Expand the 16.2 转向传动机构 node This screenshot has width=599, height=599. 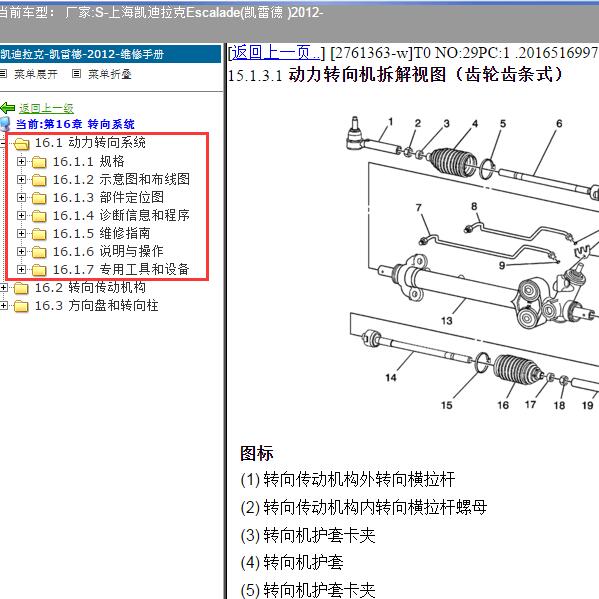point(3,288)
